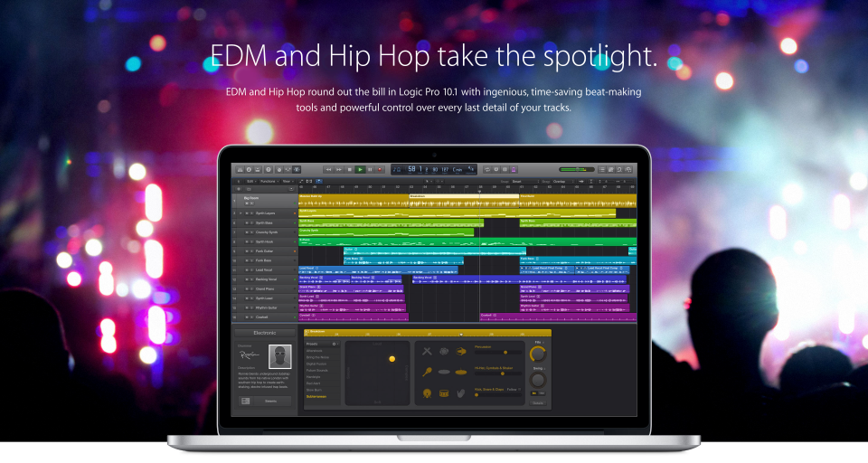The width and height of the screenshot is (868, 463).
Task: Pause playback with the Pause button
Action: click(x=370, y=169)
